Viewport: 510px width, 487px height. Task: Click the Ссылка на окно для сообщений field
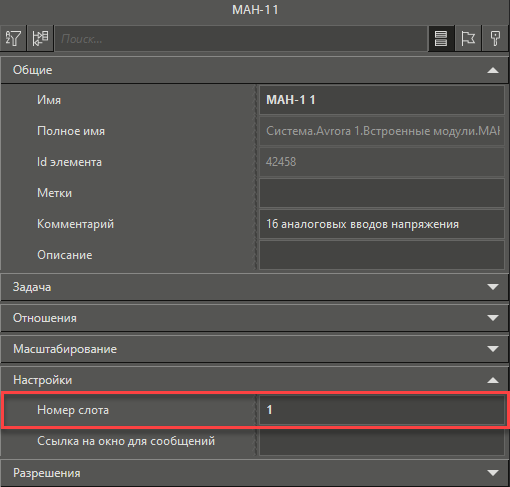[x=382, y=441]
